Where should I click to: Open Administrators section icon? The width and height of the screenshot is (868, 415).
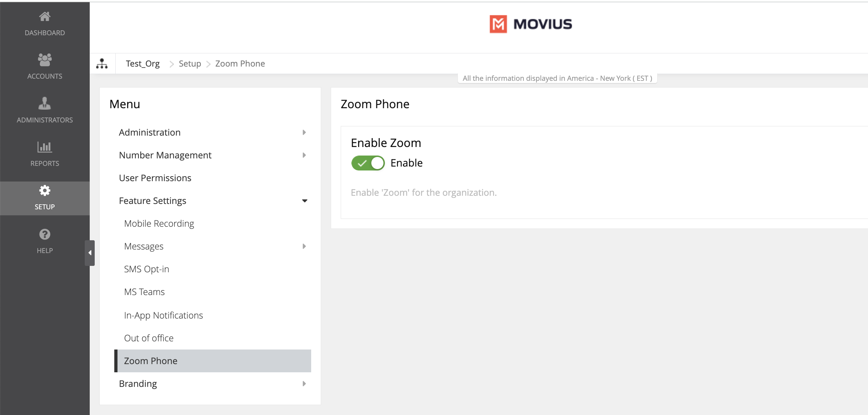point(45,104)
